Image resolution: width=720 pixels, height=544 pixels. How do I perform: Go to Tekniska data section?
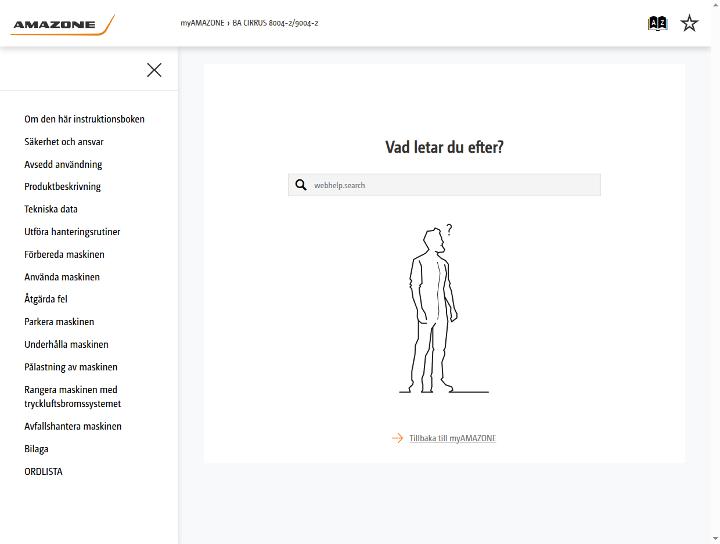click(x=51, y=209)
